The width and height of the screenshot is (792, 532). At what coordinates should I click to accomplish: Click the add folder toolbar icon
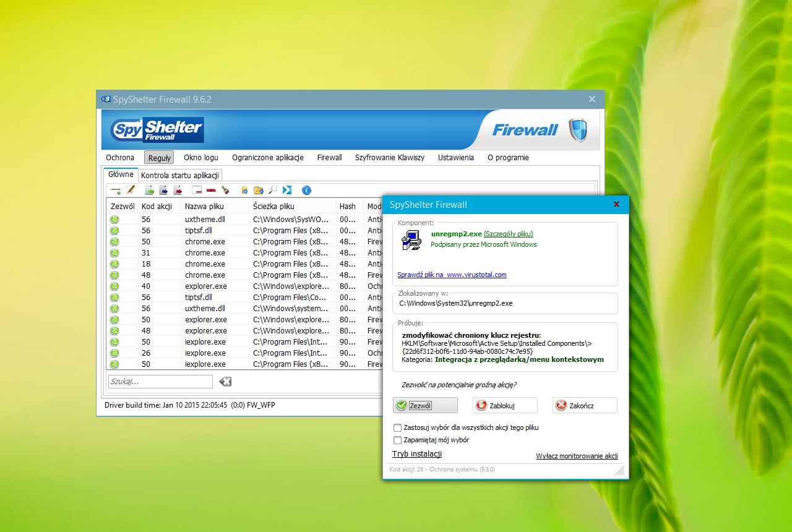pyautogui.click(x=259, y=190)
